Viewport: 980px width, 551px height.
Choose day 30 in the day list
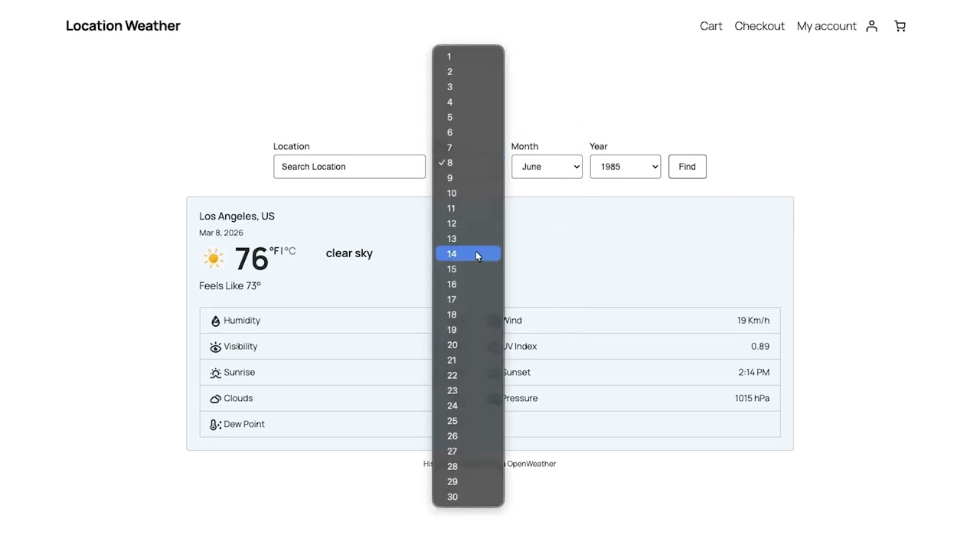[468, 497]
